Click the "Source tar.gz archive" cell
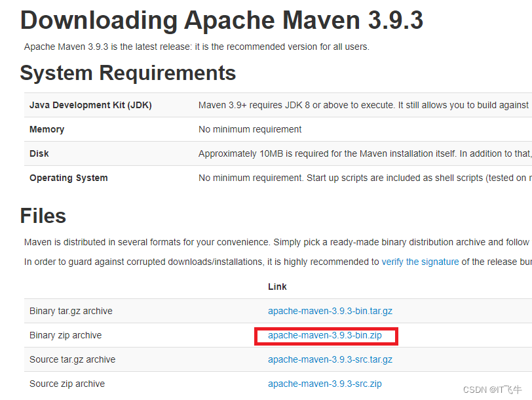This screenshot has width=532, height=400. pyautogui.click(x=72, y=359)
